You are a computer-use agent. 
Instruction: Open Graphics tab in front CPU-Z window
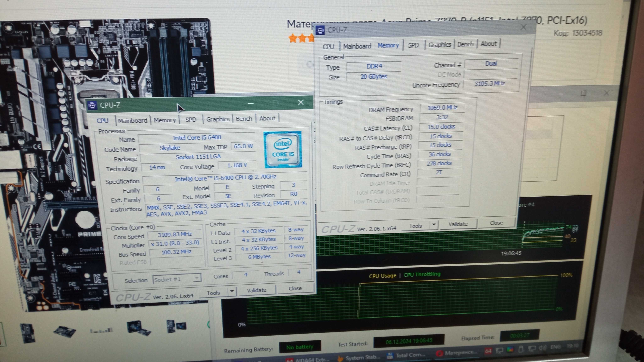218,119
